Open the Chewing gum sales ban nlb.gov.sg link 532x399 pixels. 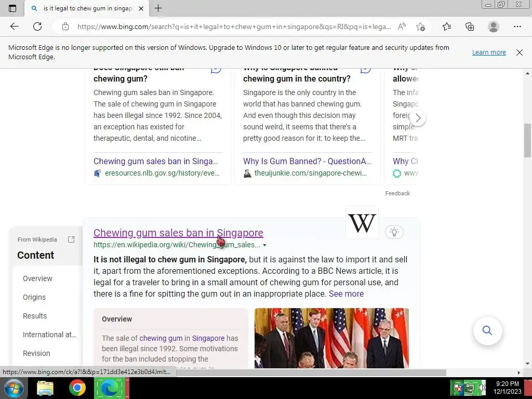point(156,161)
